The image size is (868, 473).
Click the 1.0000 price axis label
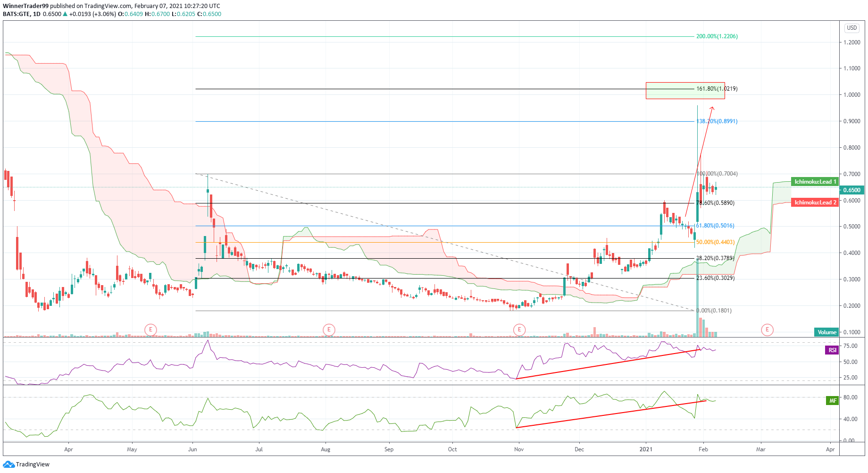click(852, 95)
